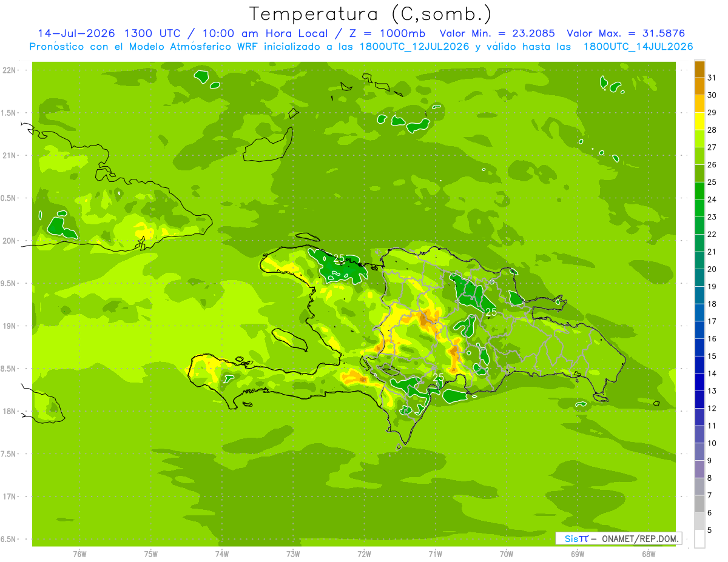
Task: Click the "1800UTC_14JUL2026" valid-until time
Action: [x=638, y=47]
